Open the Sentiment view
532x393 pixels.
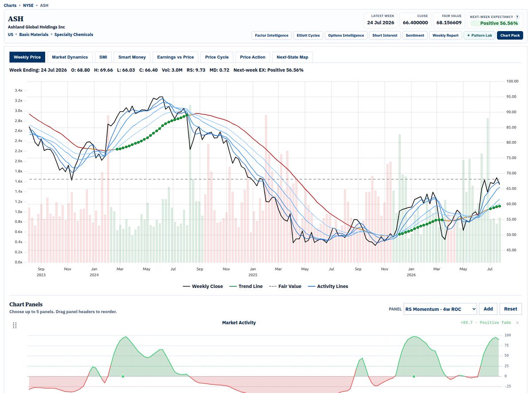(415, 35)
